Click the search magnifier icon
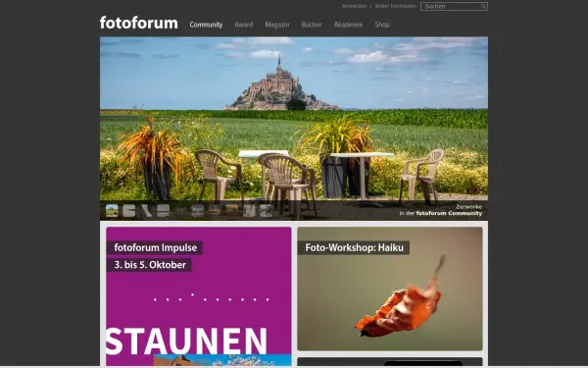The width and height of the screenshot is (588, 368). (x=483, y=6)
